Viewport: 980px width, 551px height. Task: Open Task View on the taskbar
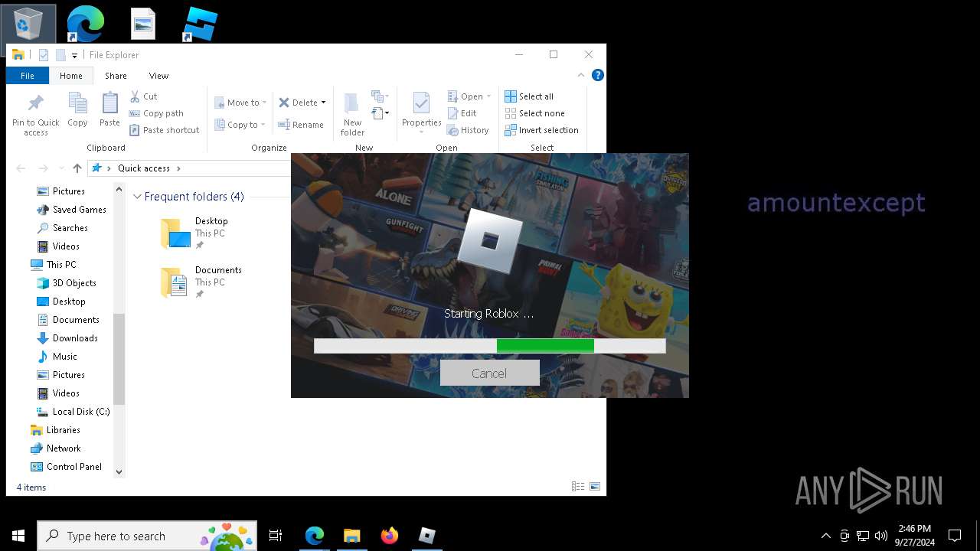tap(276, 536)
